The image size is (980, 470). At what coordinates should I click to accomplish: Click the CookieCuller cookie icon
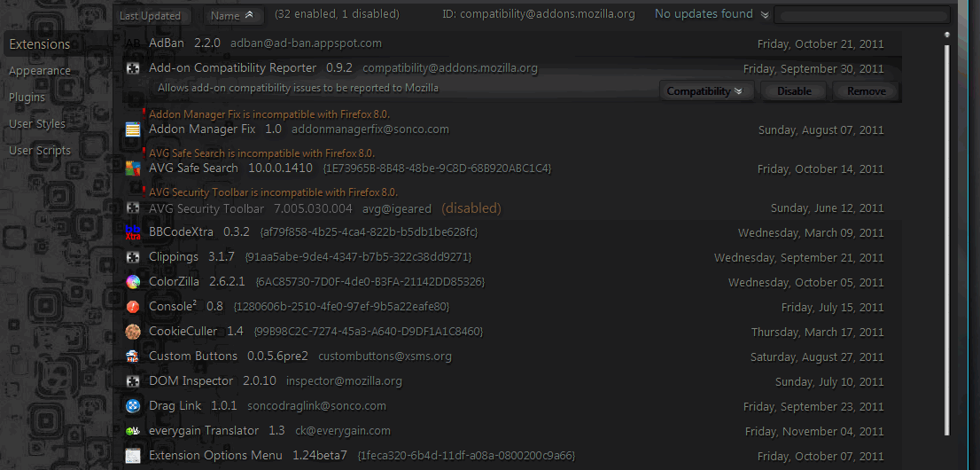pos(133,332)
